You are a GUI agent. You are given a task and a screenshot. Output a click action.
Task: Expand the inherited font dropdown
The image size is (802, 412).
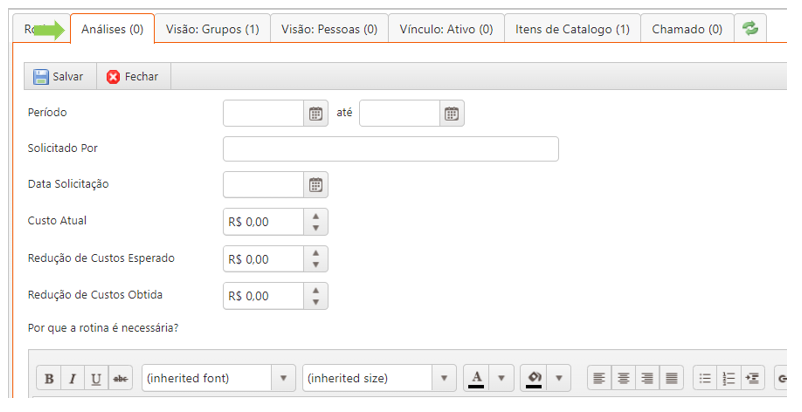[x=285, y=379]
